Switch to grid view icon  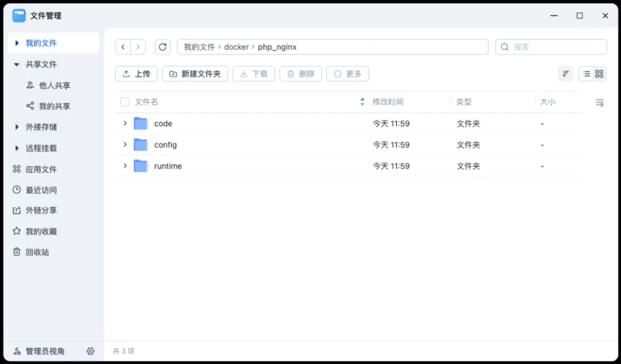[599, 74]
